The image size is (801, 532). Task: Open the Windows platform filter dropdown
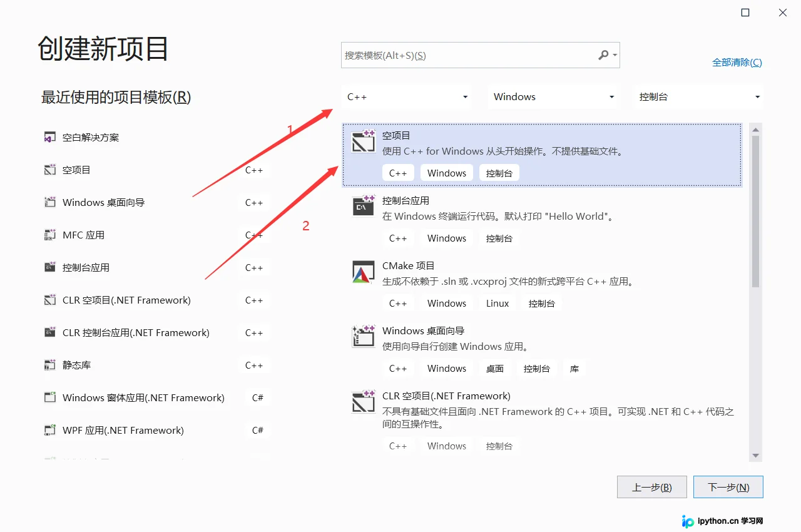pos(554,97)
